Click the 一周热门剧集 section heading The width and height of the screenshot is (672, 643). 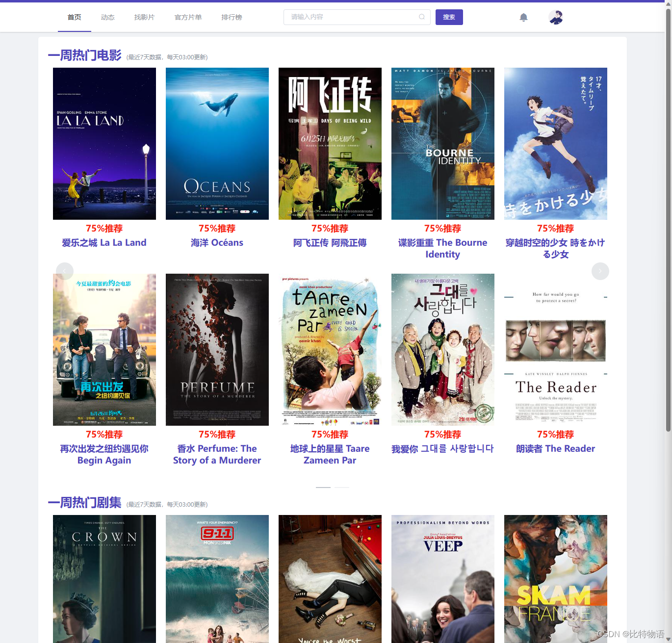[85, 503]
